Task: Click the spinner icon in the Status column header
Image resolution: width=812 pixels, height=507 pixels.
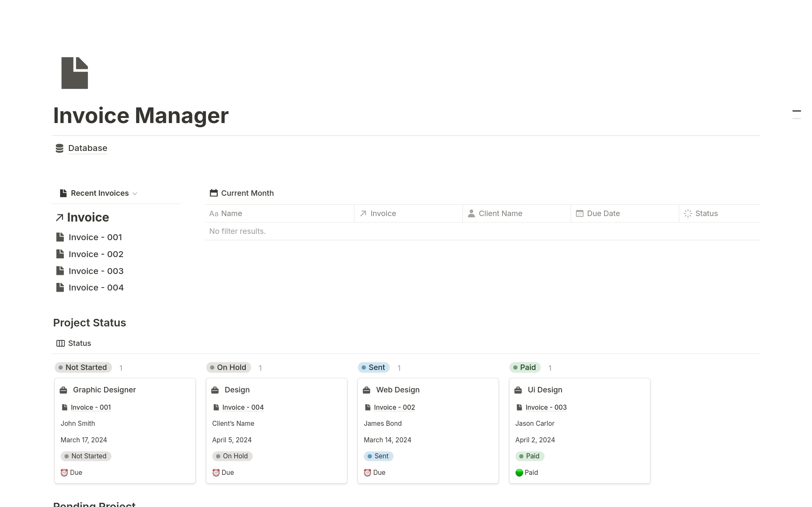Action: 688,214
